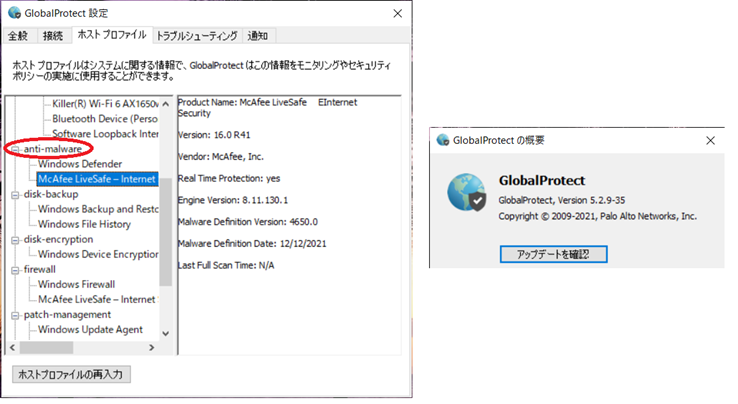Select the anti-malware category label
The image size is (738, 404).
point(53,149)
